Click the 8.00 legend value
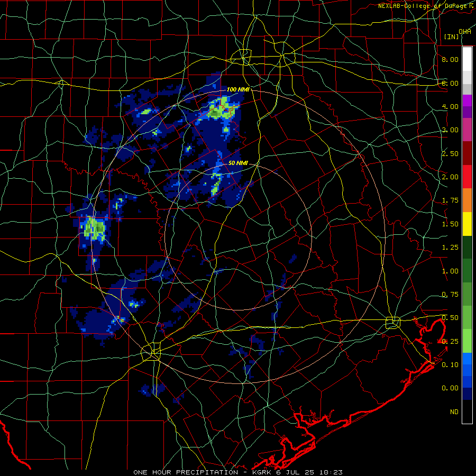This screenshot has height=476, width=476. [450, 59]
